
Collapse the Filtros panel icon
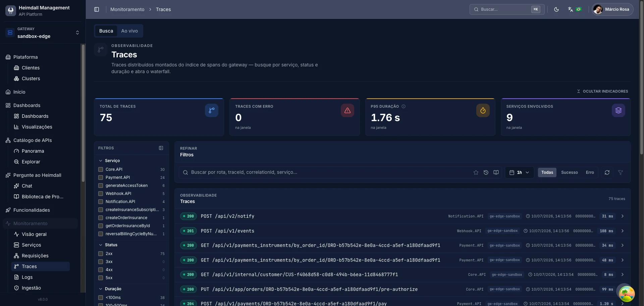pyautogui.click(x=161, y=148)
